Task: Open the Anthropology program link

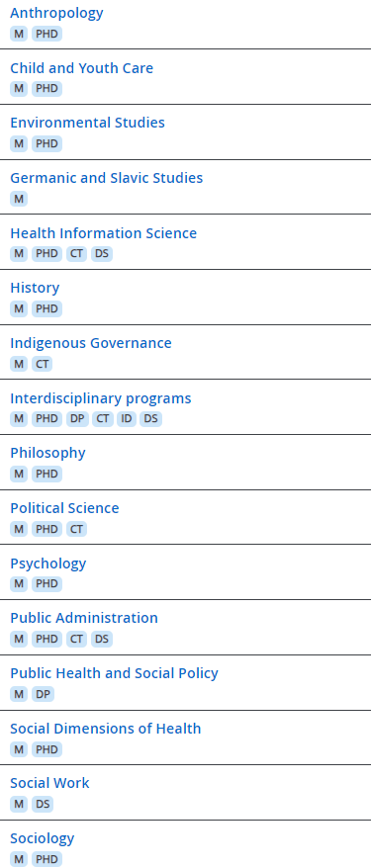Action: (56, 13)
